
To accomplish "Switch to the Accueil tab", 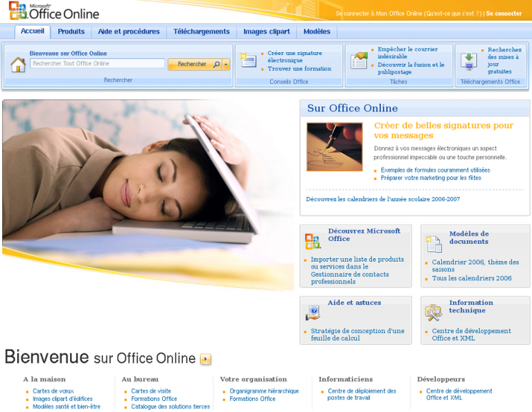I will pos(33,31).
